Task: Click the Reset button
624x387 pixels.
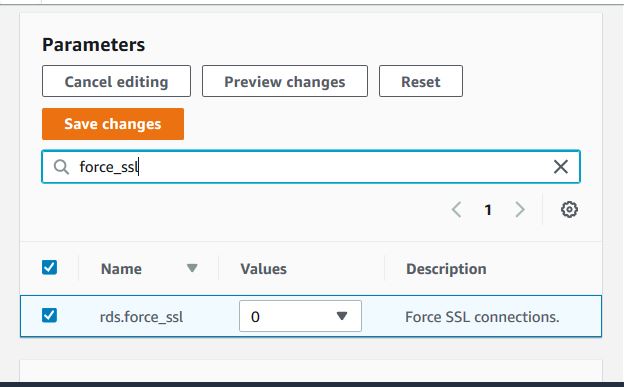Action: tap(421, 81)
